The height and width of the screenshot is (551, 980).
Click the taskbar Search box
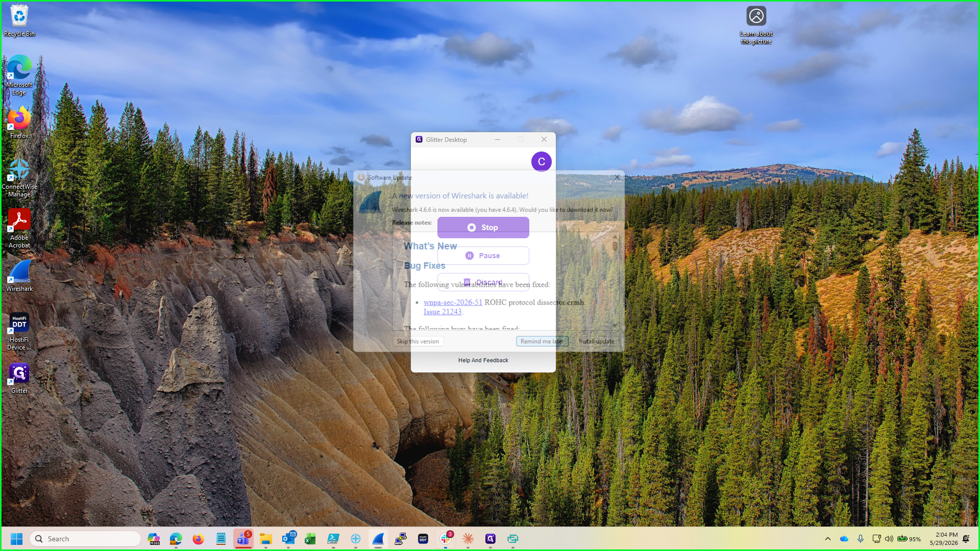coord(85,539)
